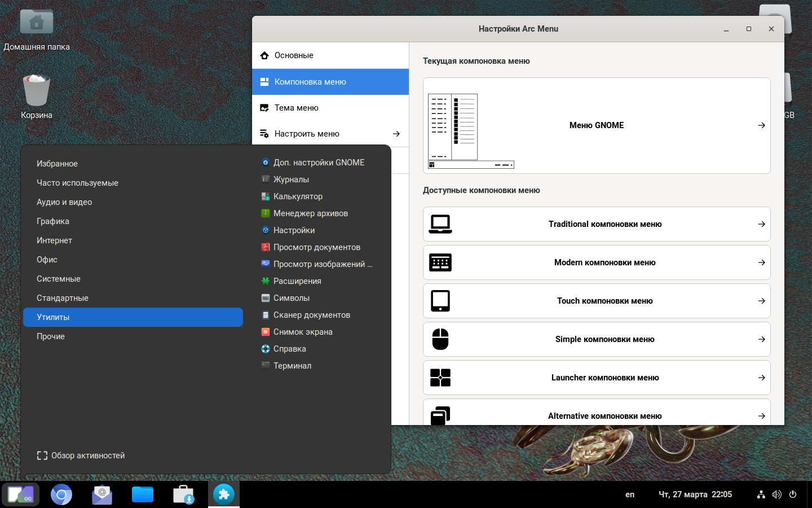Expand Simple компоновки меню arrow
This screenshot has width=812, height=508.
[x=762, y=339]
